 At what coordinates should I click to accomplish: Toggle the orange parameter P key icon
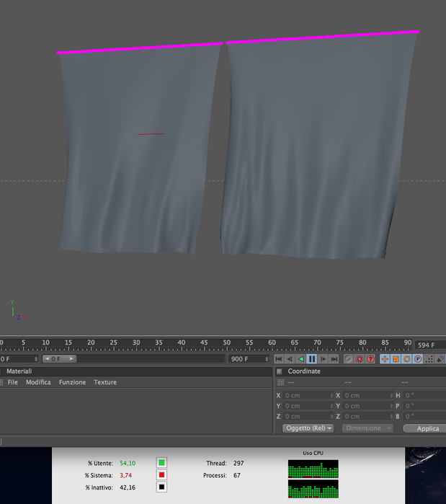(x=418, y=359)
